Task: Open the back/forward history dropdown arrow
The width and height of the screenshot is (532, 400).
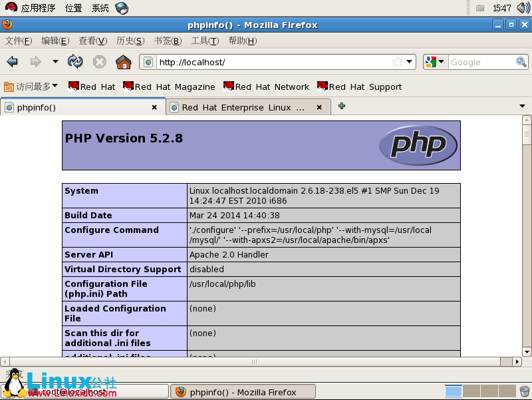Action: point(55,62)
